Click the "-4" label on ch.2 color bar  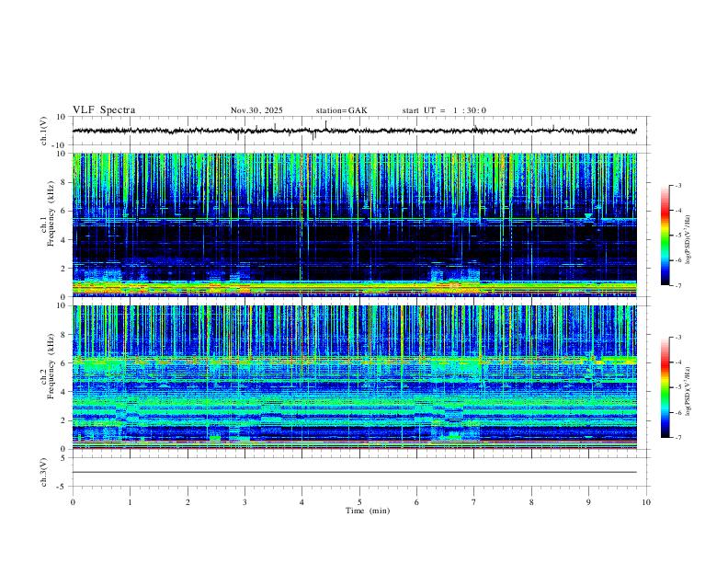[x=678, y=362]
